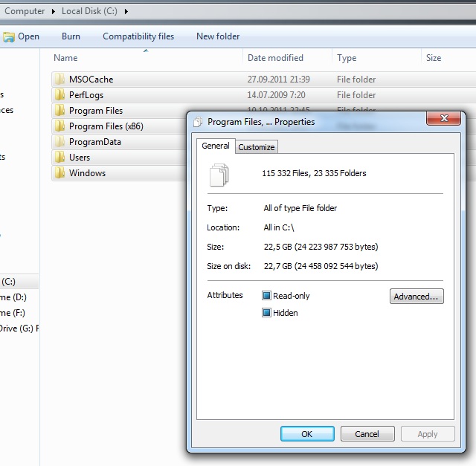Select the Drive (G:) entry in navigation pane
Viewport: 476px width, 466px height.
[x=19, y=329]
